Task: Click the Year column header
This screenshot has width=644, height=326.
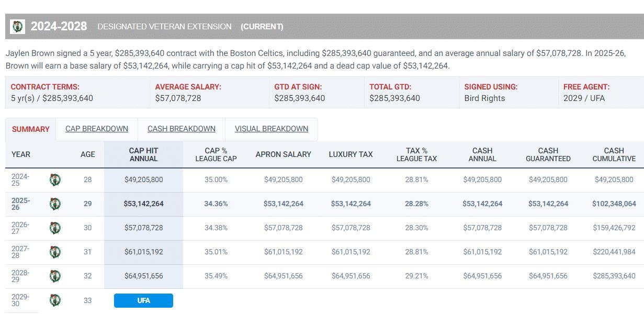Action: (x=21, y=154)
